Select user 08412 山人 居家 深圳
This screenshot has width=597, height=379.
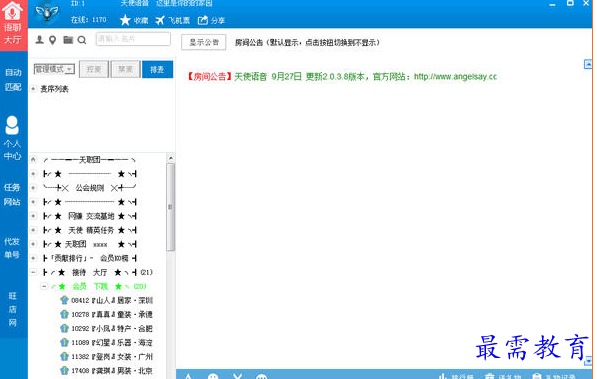point(112,301)
